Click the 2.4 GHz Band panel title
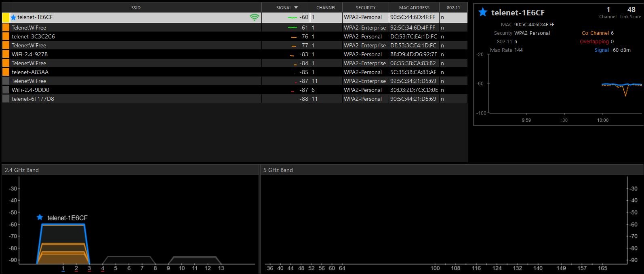The height and width of the screenshot is (274, 644). click(x=22, y=170)
